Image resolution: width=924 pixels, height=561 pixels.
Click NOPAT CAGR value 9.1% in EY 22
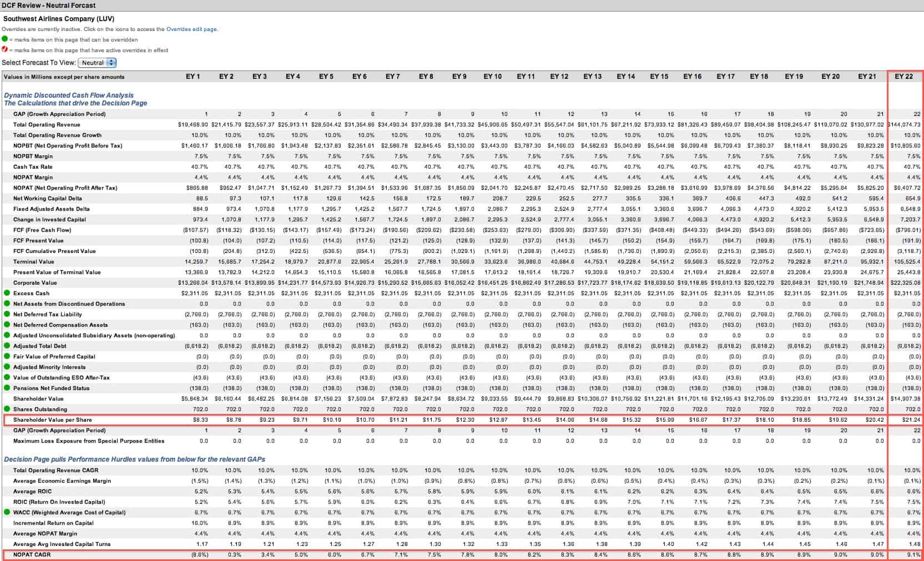pyautogui.click(x=913, y=554)
